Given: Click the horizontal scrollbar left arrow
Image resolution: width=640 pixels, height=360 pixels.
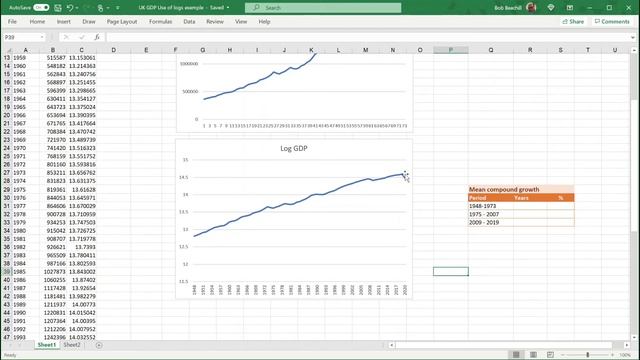Looking at the screenshot, I should pyautogui.click(x=391, y=345).
